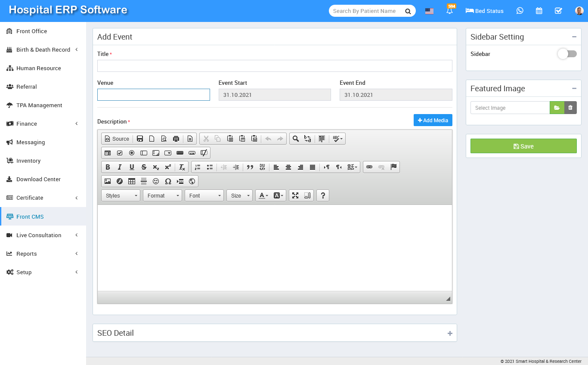Open the text color picker
This screenshot has height=365, width=588.
(x=263, y=195)
